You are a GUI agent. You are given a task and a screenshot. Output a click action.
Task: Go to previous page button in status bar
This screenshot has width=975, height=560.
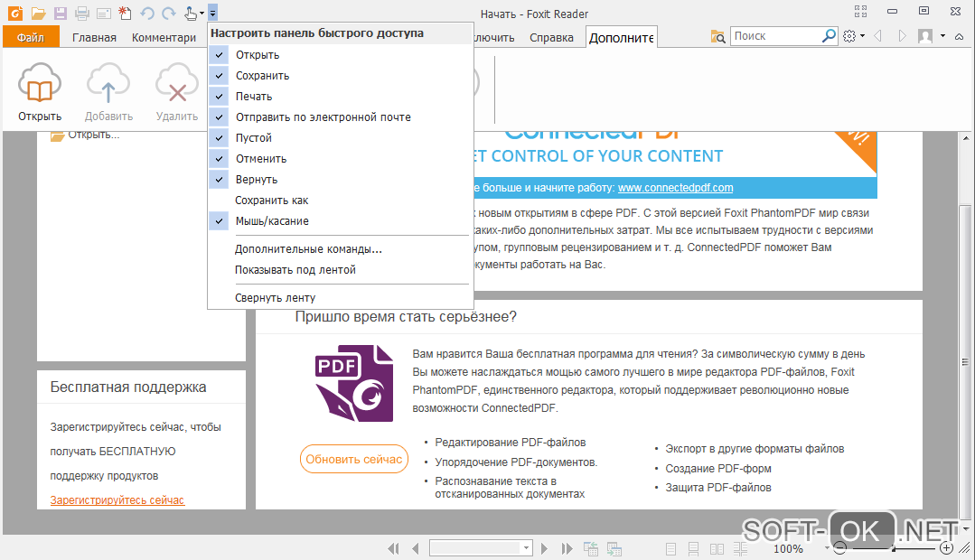416,548
